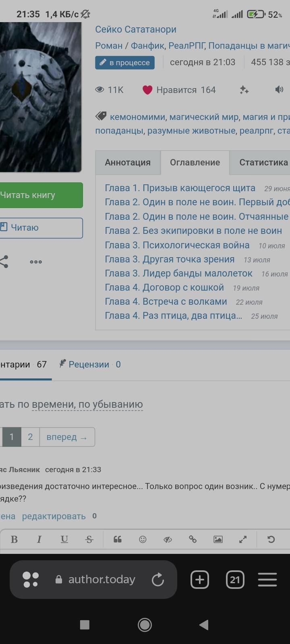The width and height of the screenshot is (290, 644).
Task: Change sort order по времени, по убыванию
Action: [x=87, y=405]
